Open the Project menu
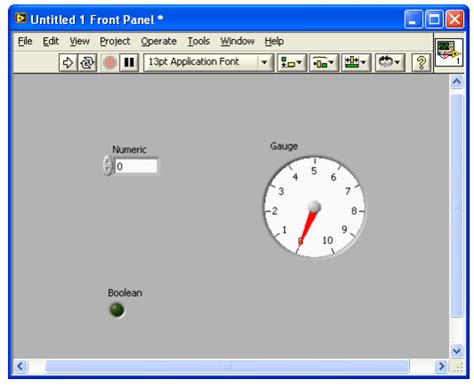The width and height of the screenshot is (474, 387). (115, 41)
